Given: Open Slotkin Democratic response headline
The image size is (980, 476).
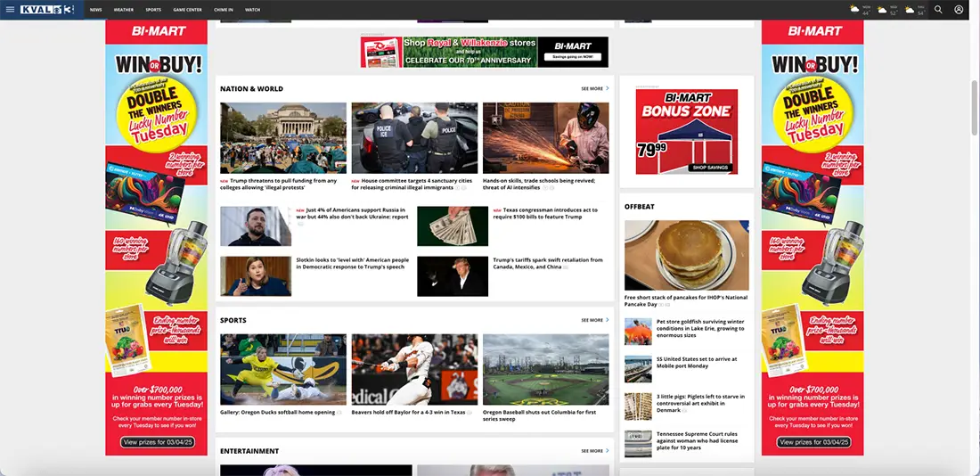Looking at the screenshot, I should (x=352, y=263).
